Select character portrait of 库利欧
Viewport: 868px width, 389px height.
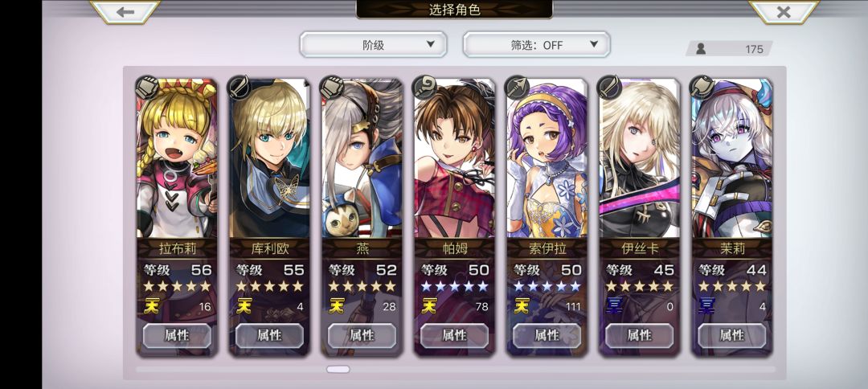269,158
